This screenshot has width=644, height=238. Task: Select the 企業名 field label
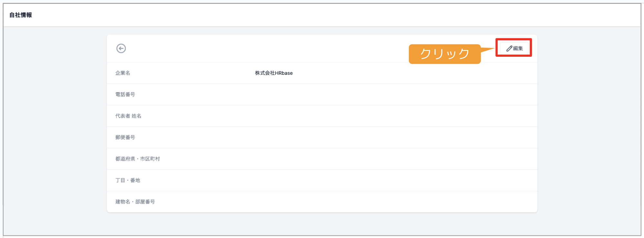(123, 73)
